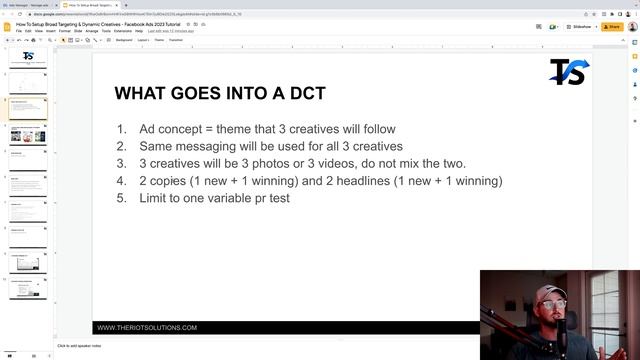
Task: Open the Edit menu
Action: pos(28,31)
